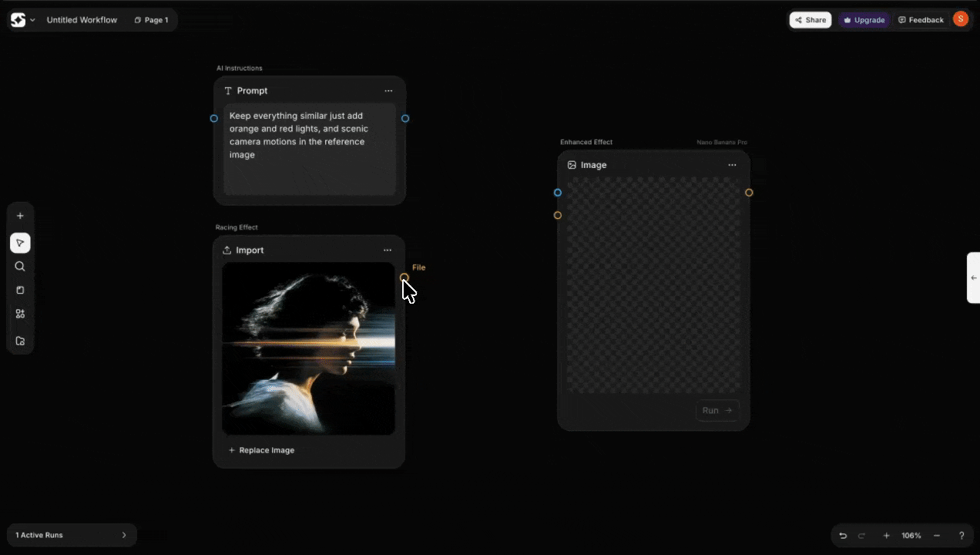Expand the 1 Active Runs panel

click(71, 535)
